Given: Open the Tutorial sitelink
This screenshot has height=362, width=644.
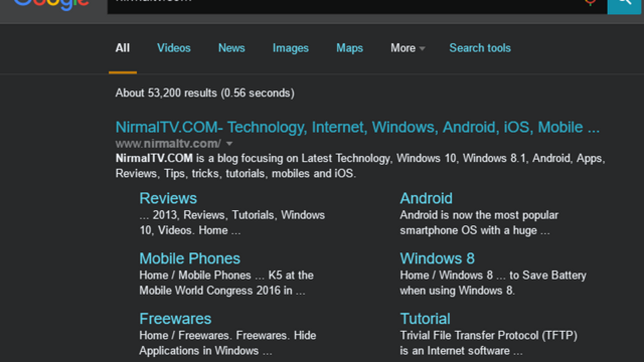Looking at the screenshot, I should point(425,319).
